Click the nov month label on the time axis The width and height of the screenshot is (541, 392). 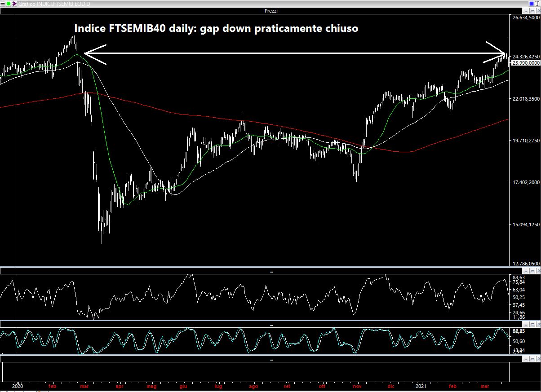[x=357, y=386]
